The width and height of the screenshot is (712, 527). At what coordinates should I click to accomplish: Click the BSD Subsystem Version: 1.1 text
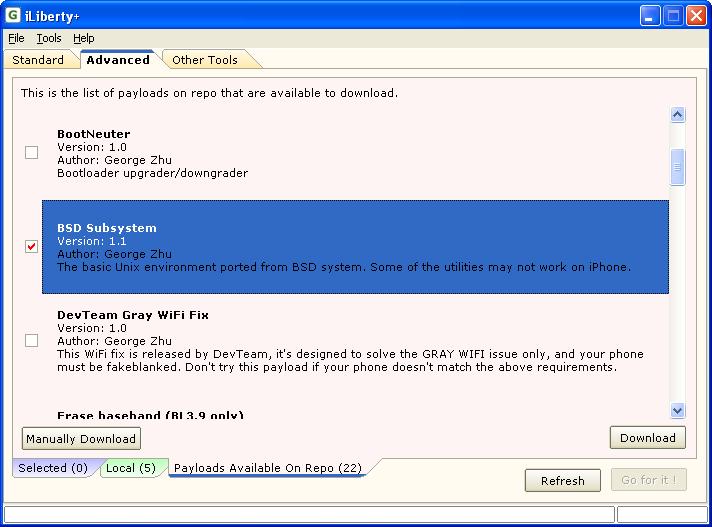click(92, 241)
